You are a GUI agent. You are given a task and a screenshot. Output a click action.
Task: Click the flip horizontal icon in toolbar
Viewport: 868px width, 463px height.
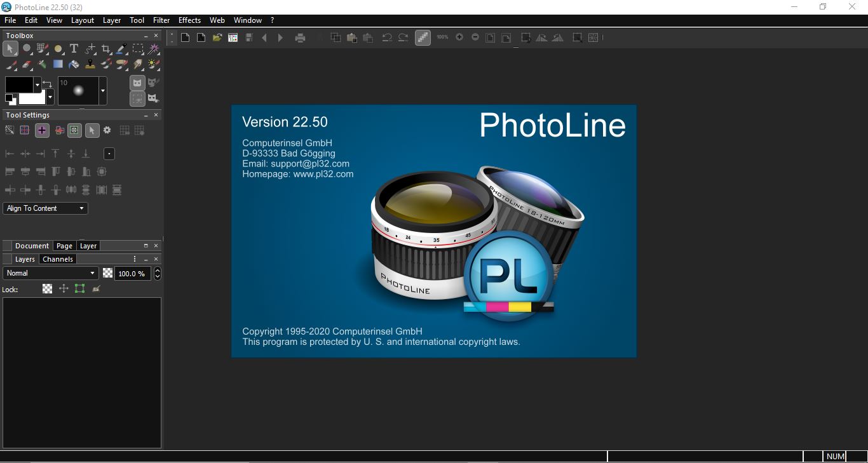(541, 37)
